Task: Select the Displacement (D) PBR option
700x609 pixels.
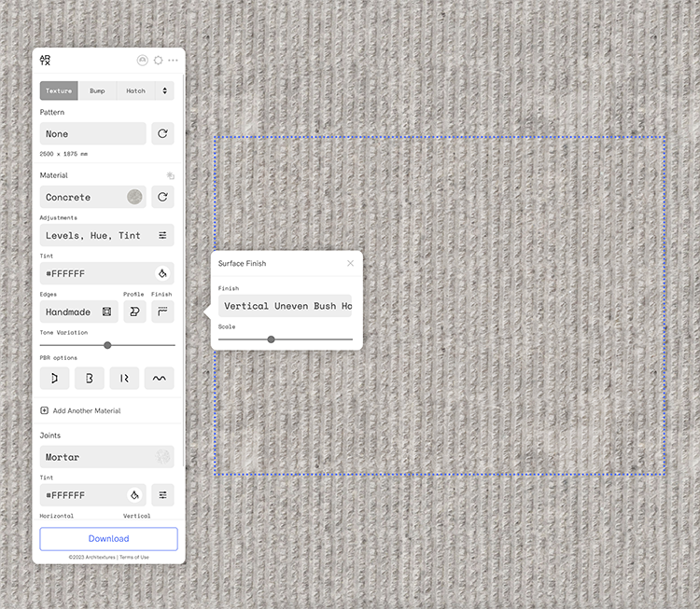Action: tap(54, 378)
